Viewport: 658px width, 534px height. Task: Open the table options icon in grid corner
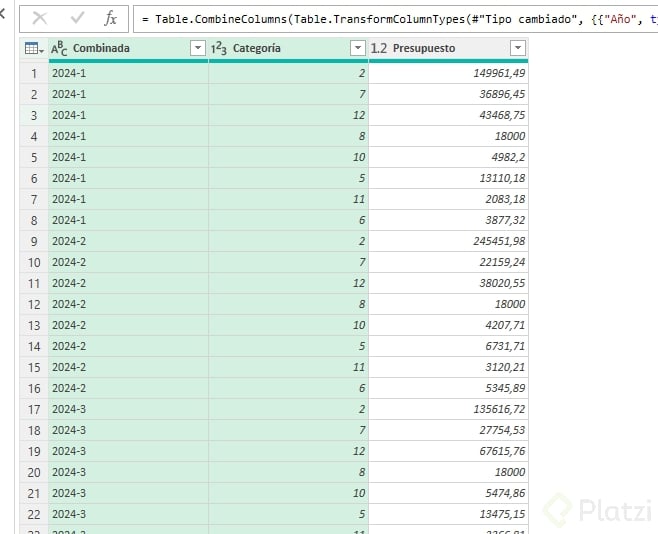click(x=32, y=48)
